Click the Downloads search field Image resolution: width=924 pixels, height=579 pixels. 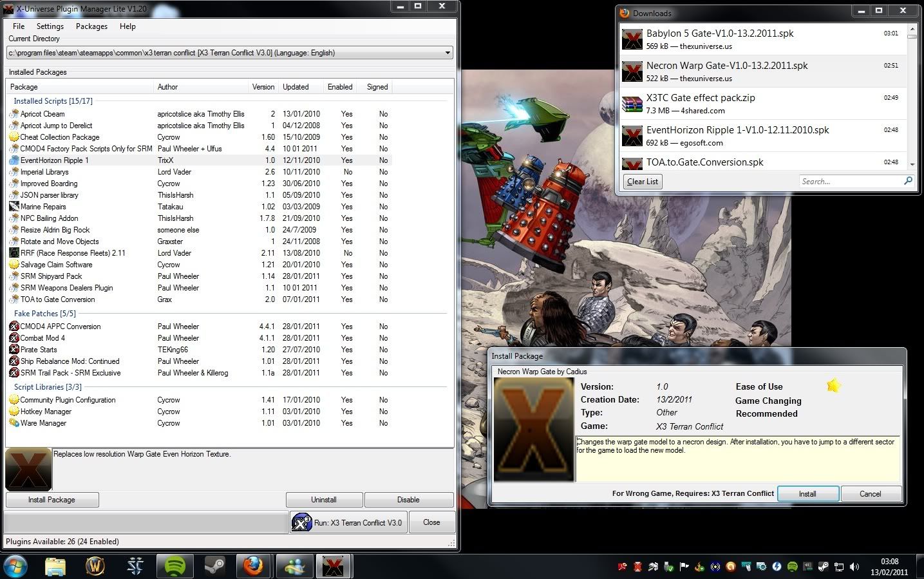coord(850,182)
